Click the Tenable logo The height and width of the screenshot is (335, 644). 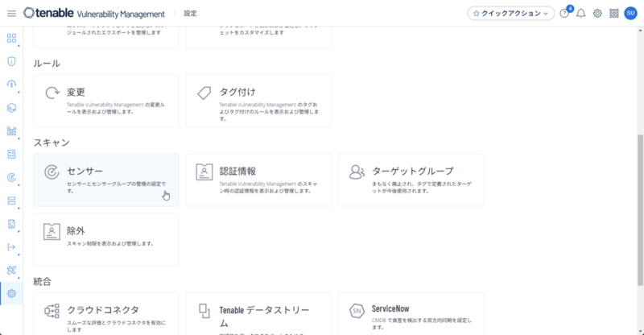pyautogui.click(x=48, y=13)
